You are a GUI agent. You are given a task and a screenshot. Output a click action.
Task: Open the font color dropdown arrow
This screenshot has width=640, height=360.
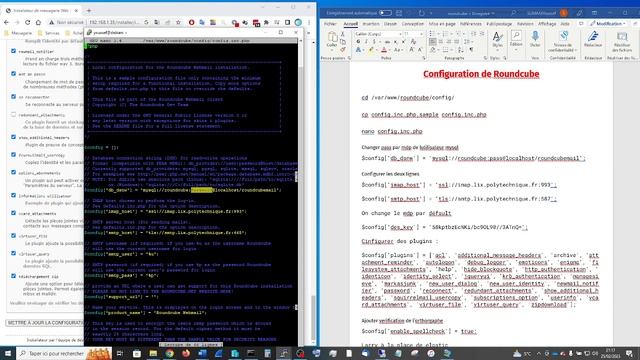(x=389, y=50)
